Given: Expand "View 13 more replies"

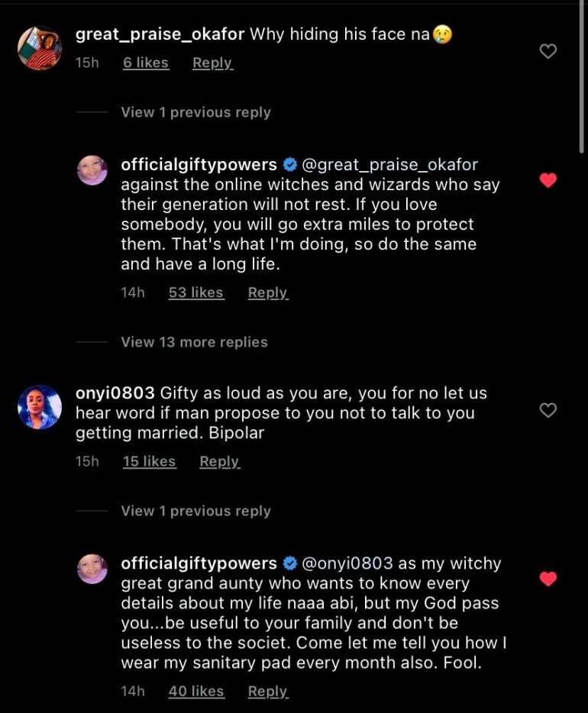Looking at the screenshot, I should tap(194, 342).
